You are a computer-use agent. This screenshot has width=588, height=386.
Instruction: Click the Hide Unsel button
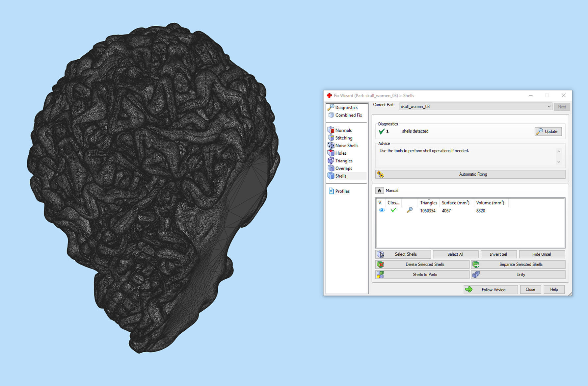coord(542,254)
